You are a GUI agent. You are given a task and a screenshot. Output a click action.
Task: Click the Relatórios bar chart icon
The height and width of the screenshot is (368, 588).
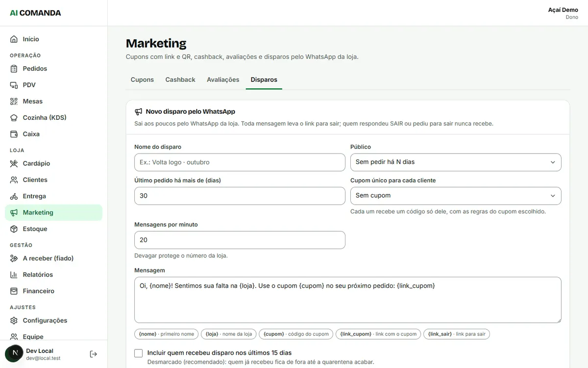[14, 275]
